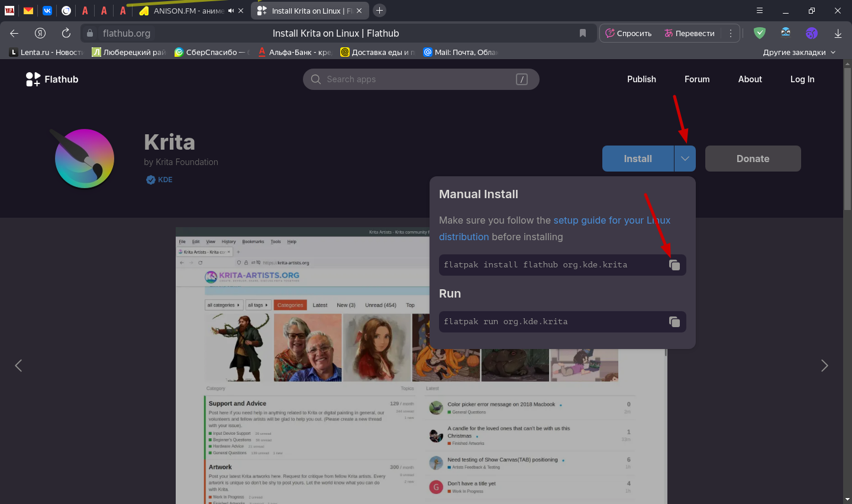Screen dimensions: 852x504
Task: Click the Donate button
Action: [x=753, y=159]
